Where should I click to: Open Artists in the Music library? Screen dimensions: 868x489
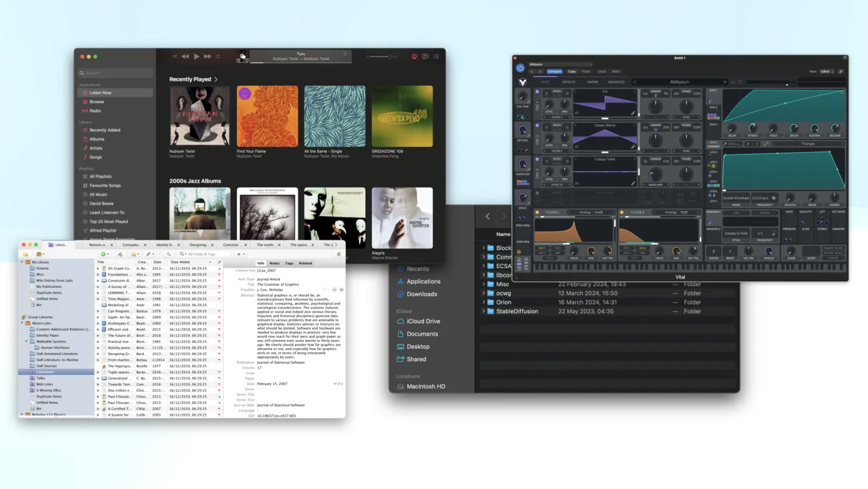[115, 148]
